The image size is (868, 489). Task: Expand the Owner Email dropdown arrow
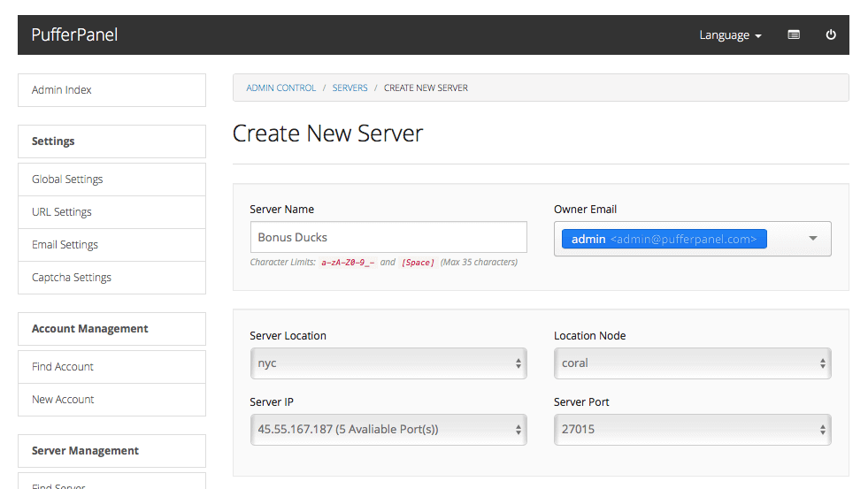813,239
